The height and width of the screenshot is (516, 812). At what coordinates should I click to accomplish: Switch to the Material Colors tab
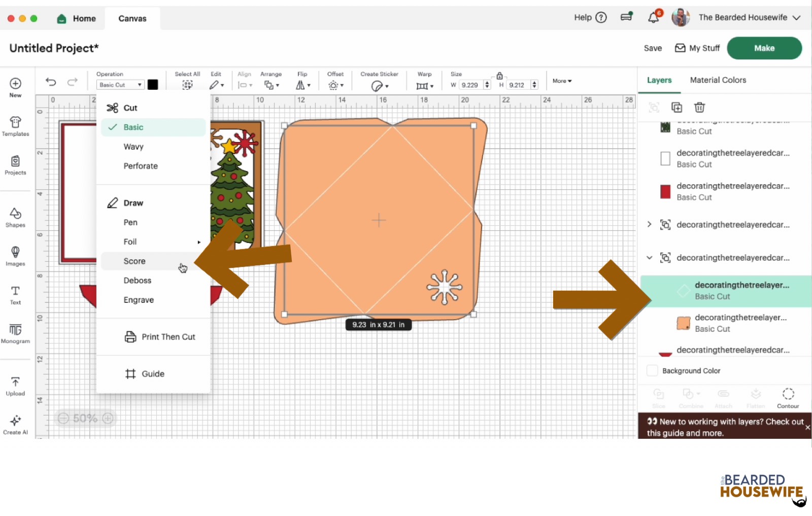click(x=718, y=80)
